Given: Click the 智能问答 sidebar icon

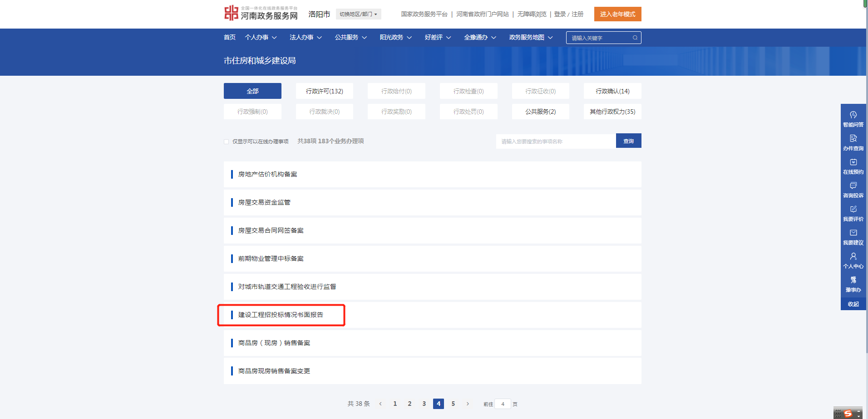Looking at the screenshot, I should (x=853, y=115).
